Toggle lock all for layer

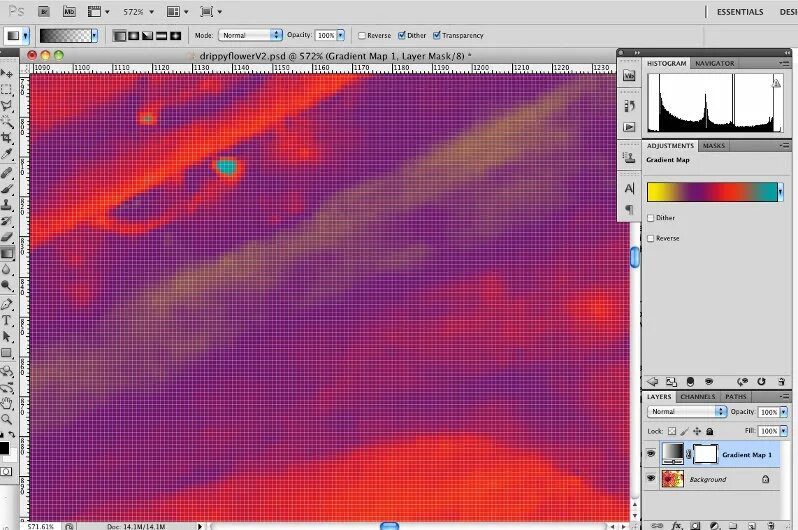pos(709,431)
